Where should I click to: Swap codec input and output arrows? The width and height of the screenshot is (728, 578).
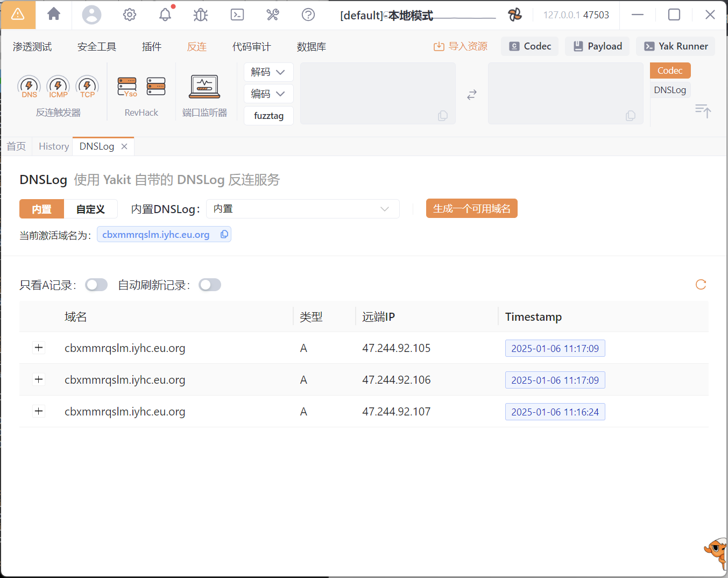472,95
